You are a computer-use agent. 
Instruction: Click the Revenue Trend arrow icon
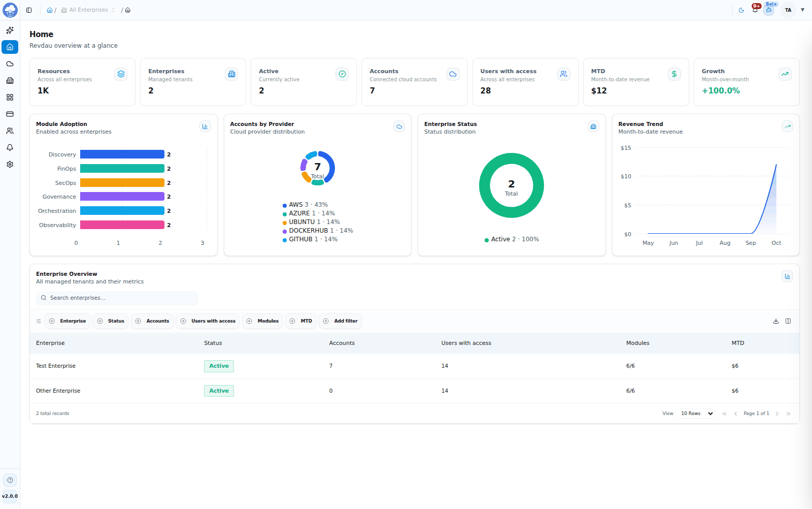coord(787,126)
